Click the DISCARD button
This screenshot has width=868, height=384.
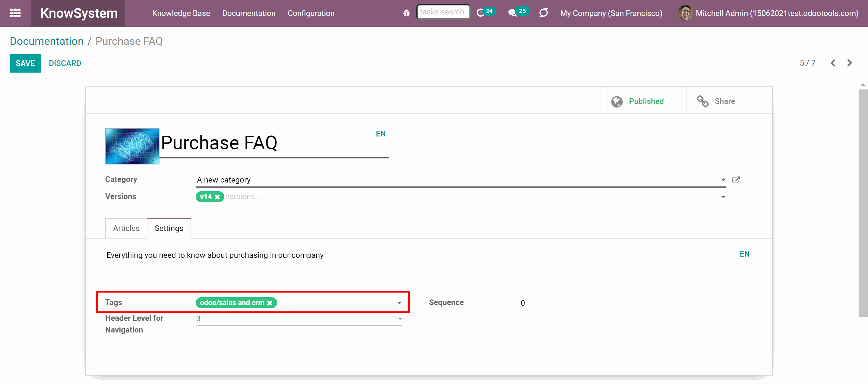(65, 63)
